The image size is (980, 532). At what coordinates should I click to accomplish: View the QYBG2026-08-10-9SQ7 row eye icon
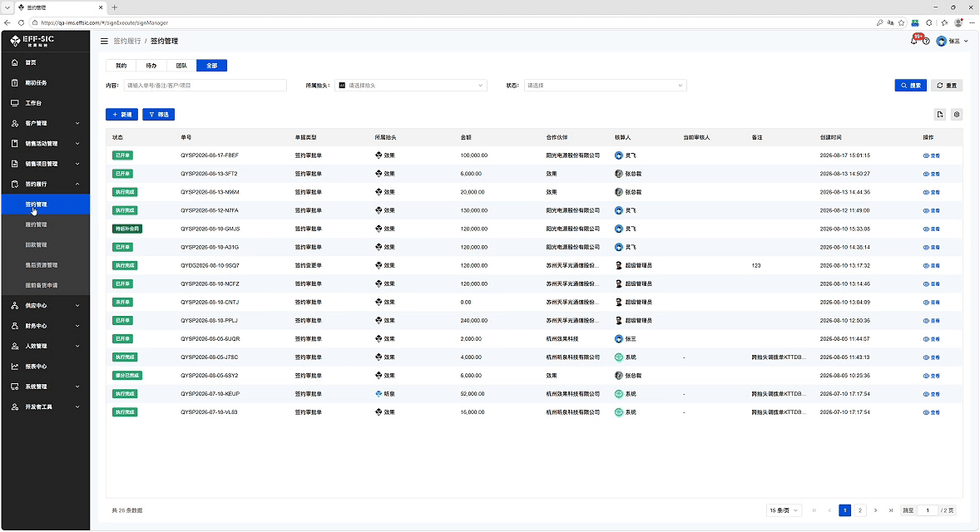931,265
